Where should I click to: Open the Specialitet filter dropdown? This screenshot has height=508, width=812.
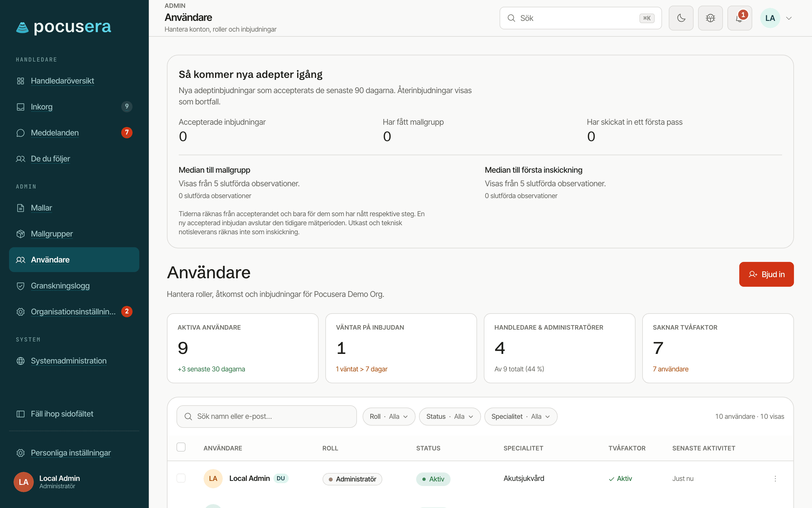(x=521, y=417)
